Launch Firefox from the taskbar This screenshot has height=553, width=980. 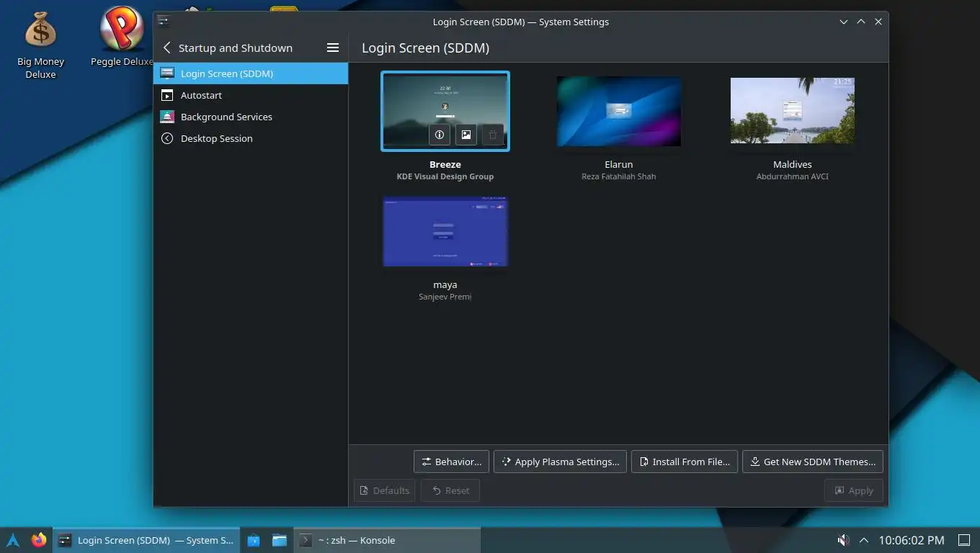pos(39,540)
